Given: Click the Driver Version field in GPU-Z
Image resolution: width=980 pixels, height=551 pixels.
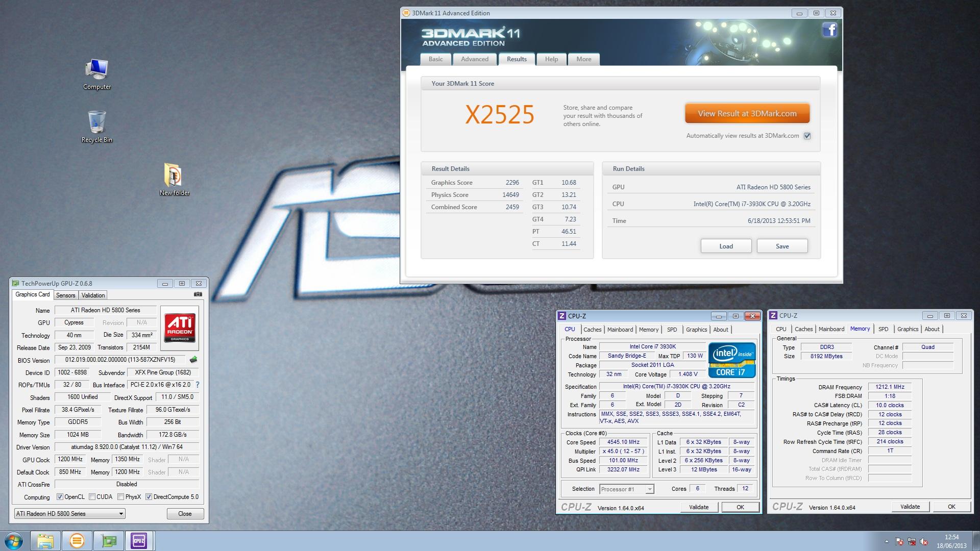Looking at the screenshot, I should 127,447.
